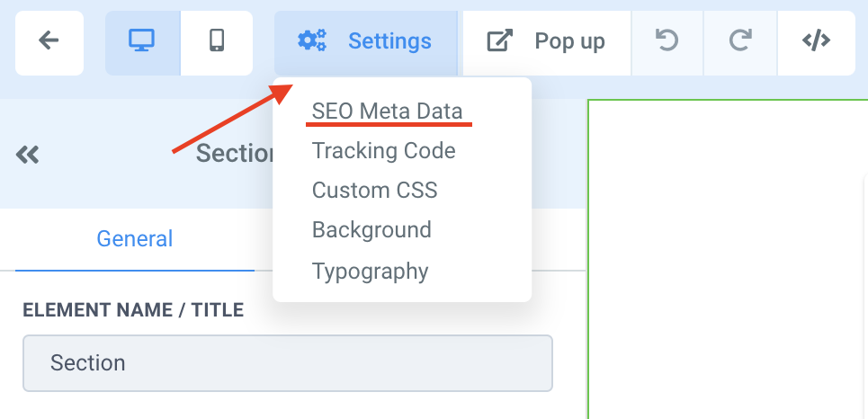The width and height of the screenshot is (868, 419).
Task: Switch to the General tab
Action: pos(135,239)
